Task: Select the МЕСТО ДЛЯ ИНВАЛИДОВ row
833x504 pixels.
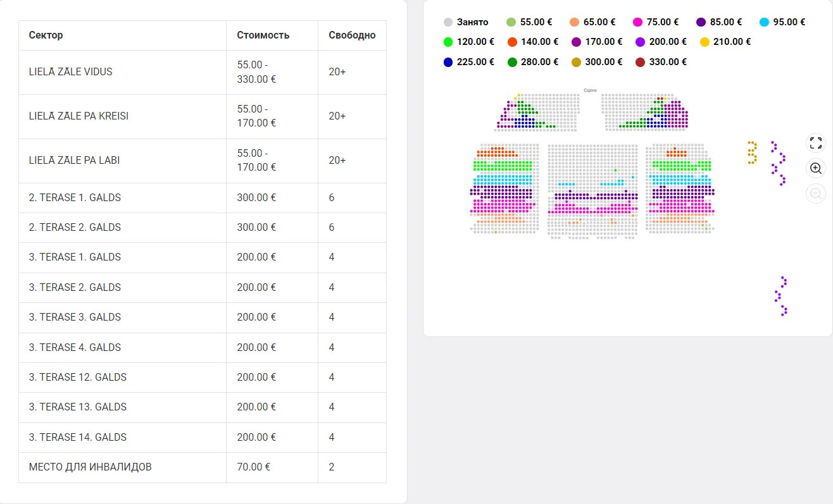Action: pos(90,467)
